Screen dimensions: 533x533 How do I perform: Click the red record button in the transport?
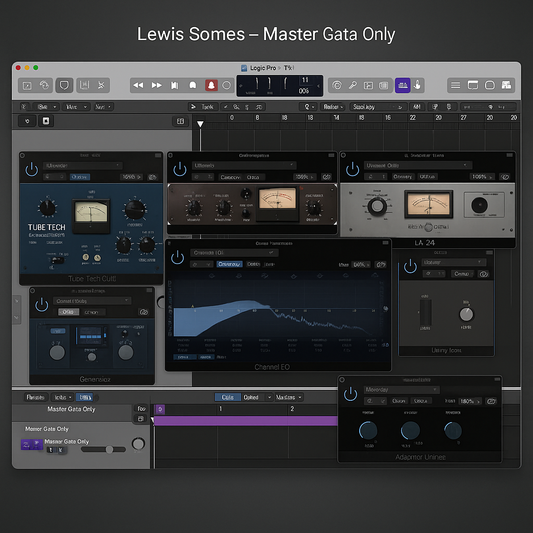click(211, 85)
